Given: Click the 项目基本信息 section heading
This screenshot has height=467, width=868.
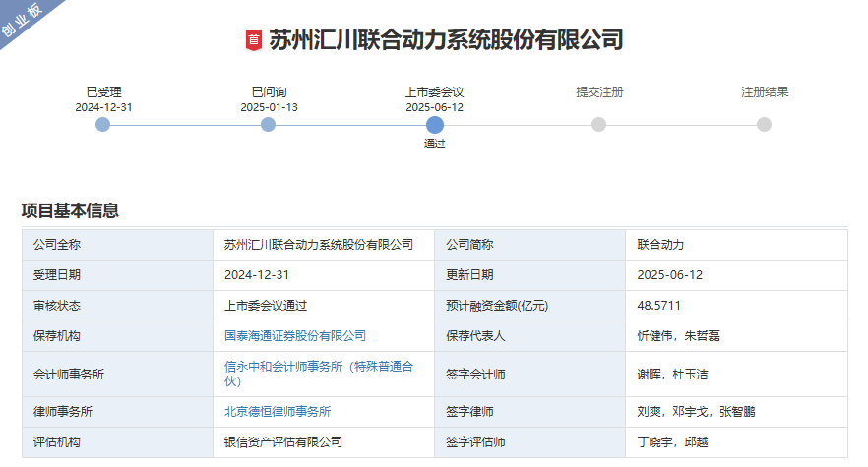Looking at the screenshot, I should tap(70, 210).
